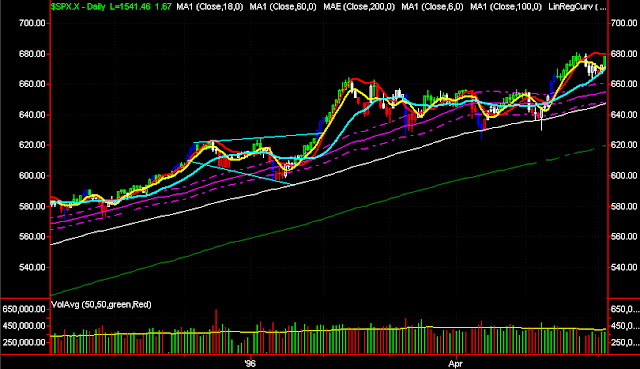Click the 580.00 label on right price axis
This screenshot has width=640, height=369.
624,207
